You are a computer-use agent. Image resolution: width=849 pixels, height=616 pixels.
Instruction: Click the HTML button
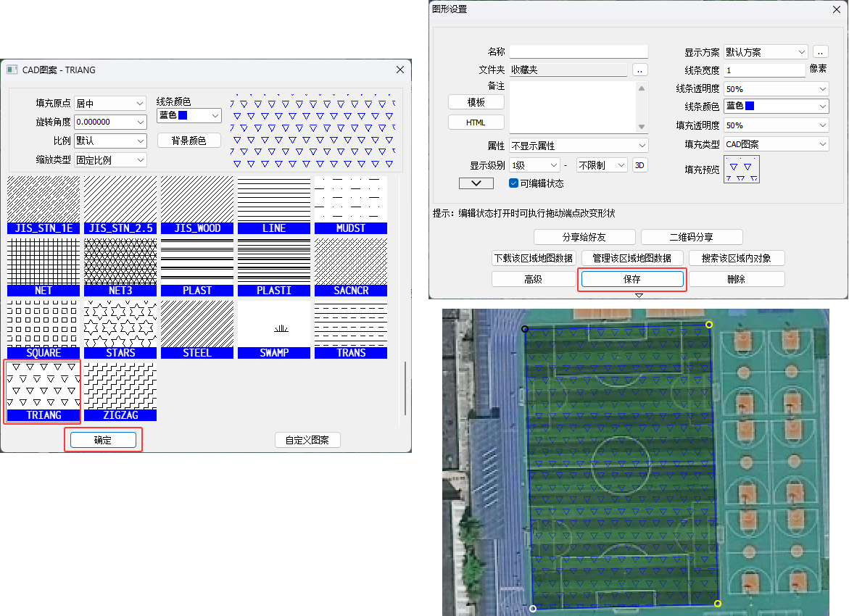coord(476,122)
